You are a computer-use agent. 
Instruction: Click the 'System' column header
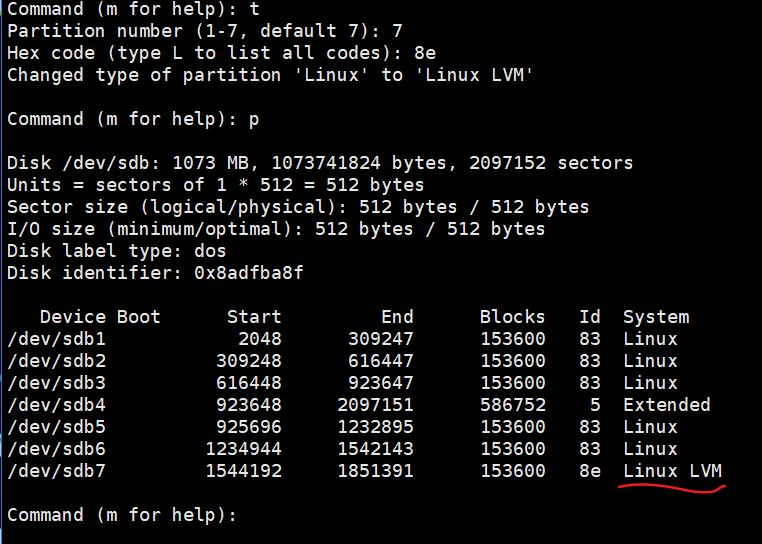pyautogui.click(x=656, y=317)
